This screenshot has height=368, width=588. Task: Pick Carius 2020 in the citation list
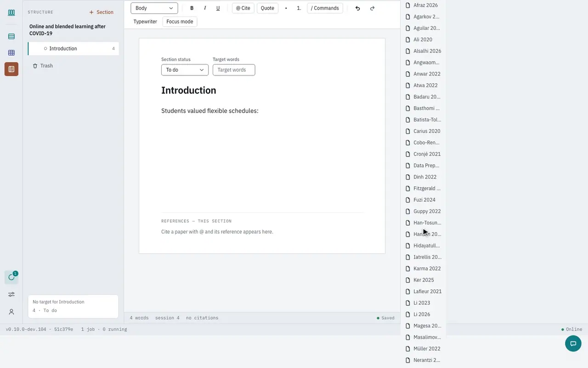(x=423, y=131)
